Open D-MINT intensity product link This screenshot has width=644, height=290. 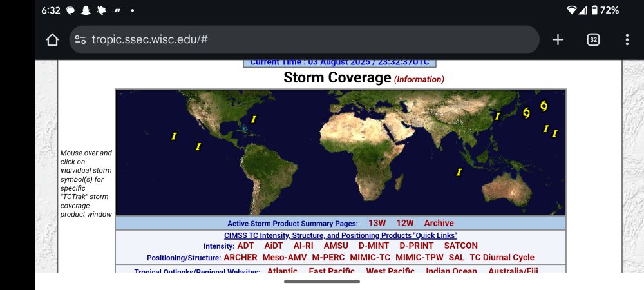[x=374, y=246]
